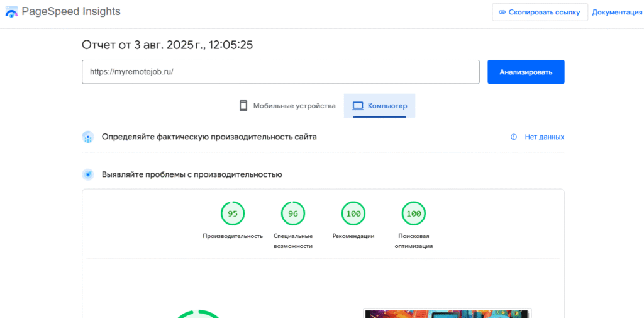
Task: Jump to the 100 Рекомендации score gauge
Action: 353,213
